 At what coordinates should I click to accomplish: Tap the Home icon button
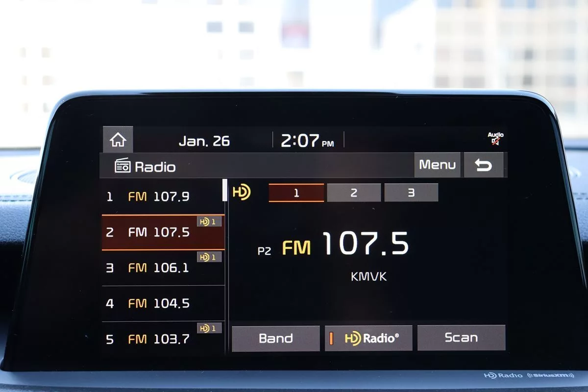[x=118, y=140]
